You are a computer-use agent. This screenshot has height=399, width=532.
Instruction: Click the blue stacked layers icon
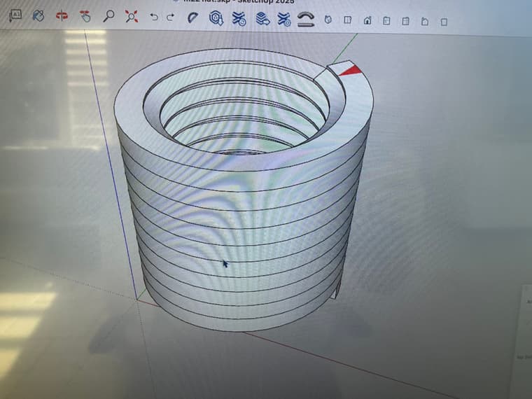262,18
